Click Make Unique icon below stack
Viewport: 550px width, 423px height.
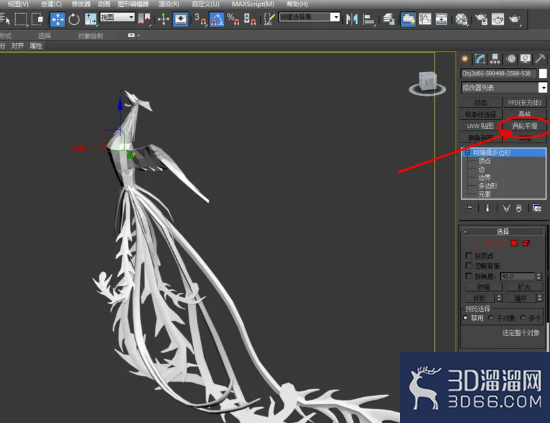point(506,208)
